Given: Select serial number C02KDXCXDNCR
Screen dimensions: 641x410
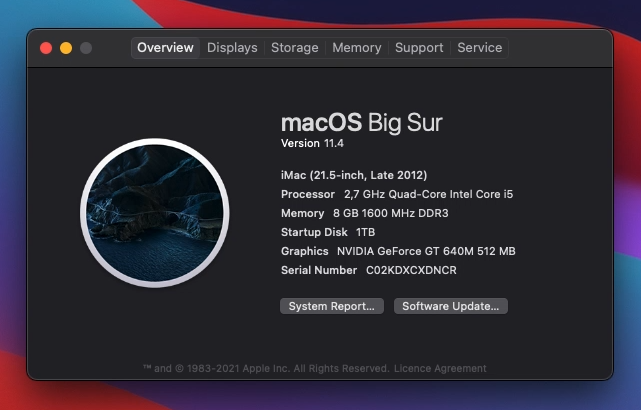Looking at the screenshot, I should 411,270.
